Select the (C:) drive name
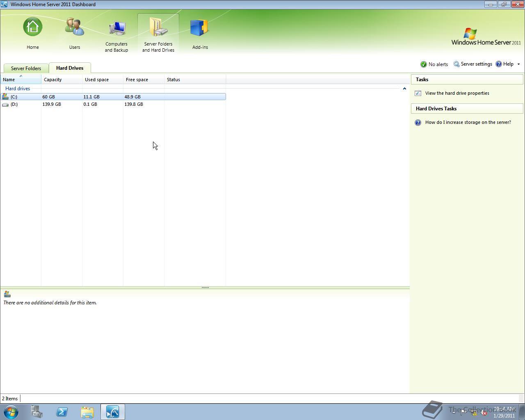 (x=14, y=97)
